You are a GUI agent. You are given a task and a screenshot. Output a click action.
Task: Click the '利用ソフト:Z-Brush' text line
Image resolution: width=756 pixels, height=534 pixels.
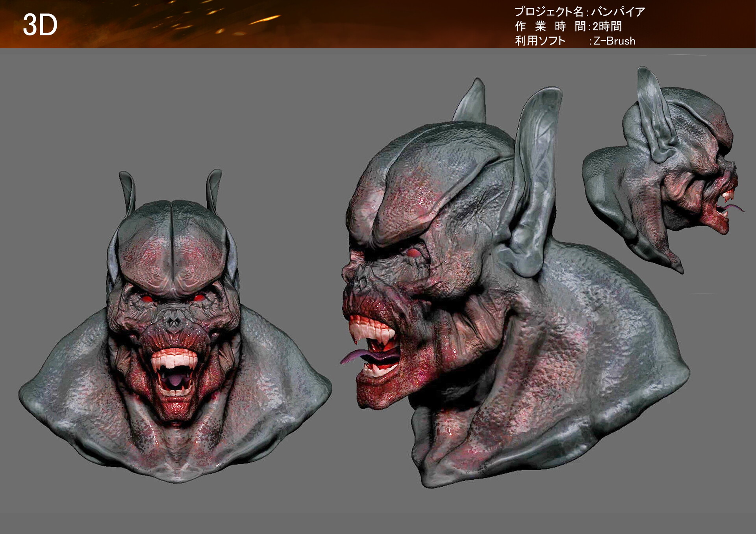[x=575, y=41]
